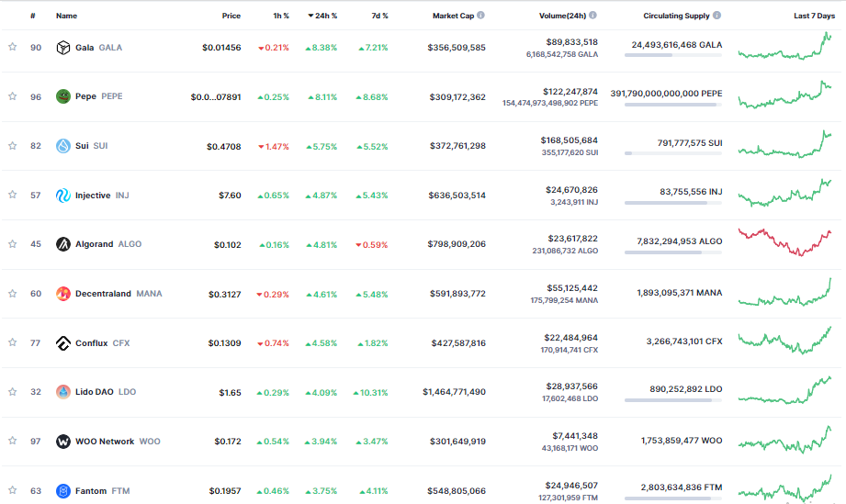Click Lido DAO market cap $1,464,771,490
Image resolution: width=846 pixels, height=504 pixels.
tap(455, 392)
